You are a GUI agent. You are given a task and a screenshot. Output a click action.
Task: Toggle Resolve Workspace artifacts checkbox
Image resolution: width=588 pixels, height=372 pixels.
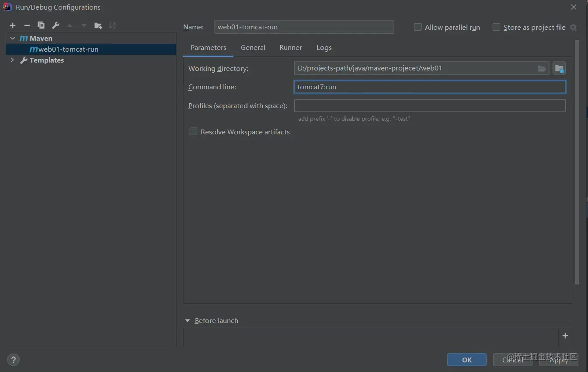(x=193, y=132)
